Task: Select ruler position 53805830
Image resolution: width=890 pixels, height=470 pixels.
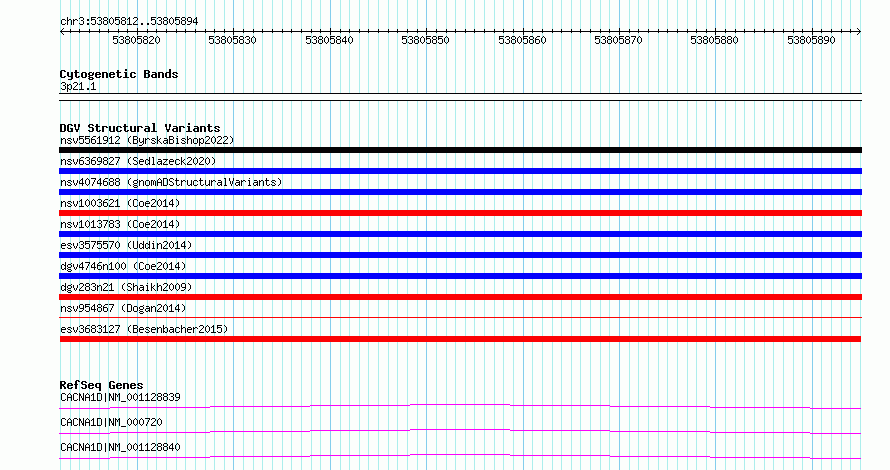Action: click(232, 40)
